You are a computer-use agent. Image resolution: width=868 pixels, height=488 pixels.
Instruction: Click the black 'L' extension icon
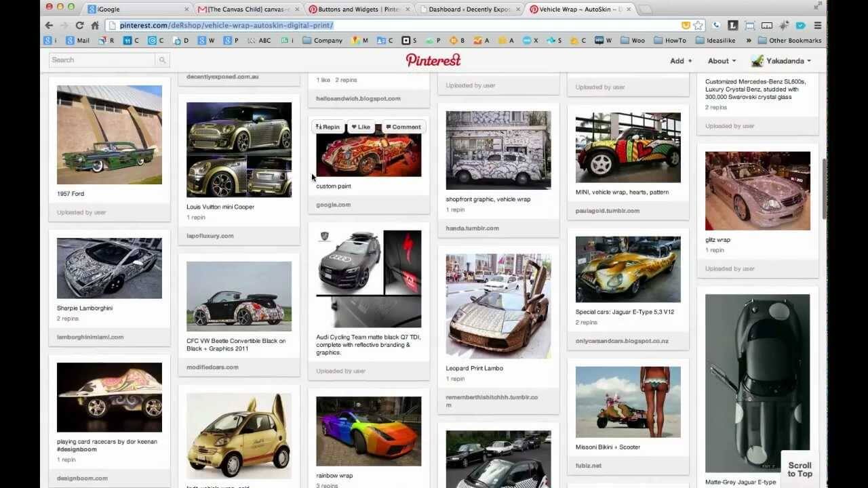(x=733, y=25)
